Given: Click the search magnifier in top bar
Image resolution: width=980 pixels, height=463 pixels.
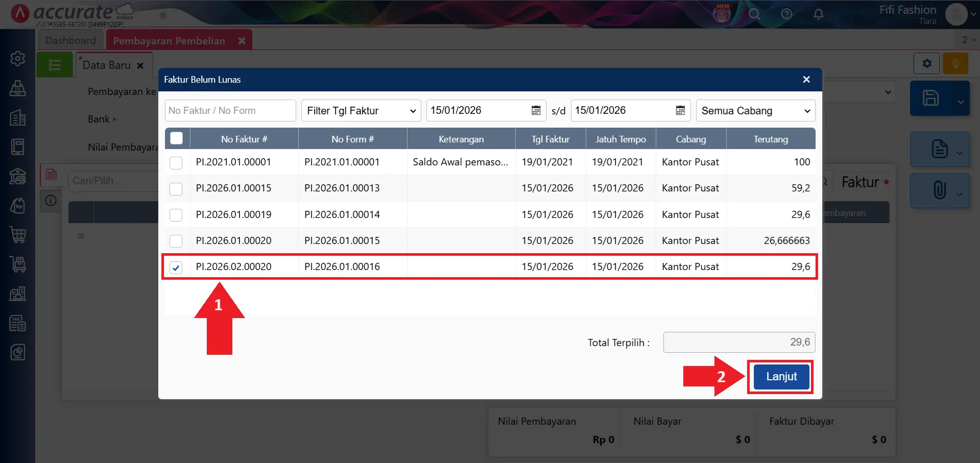Looking at the screenshot, I should coord(754,14).
